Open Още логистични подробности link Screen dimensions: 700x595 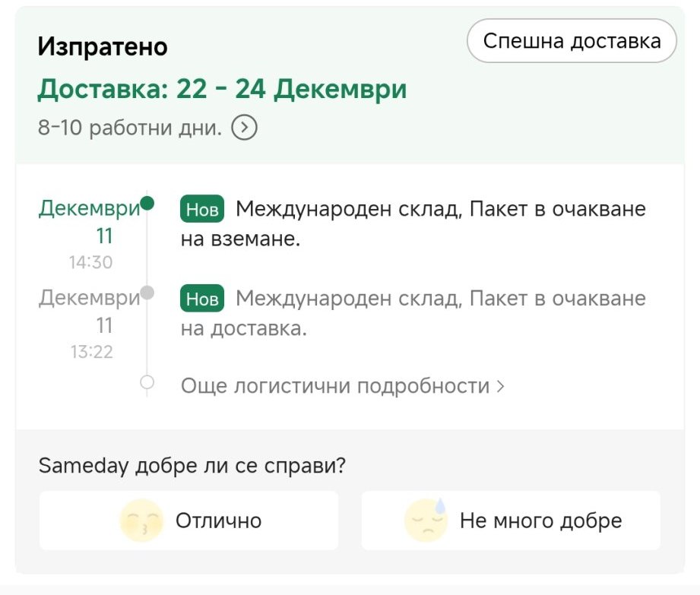pos(334,386)
